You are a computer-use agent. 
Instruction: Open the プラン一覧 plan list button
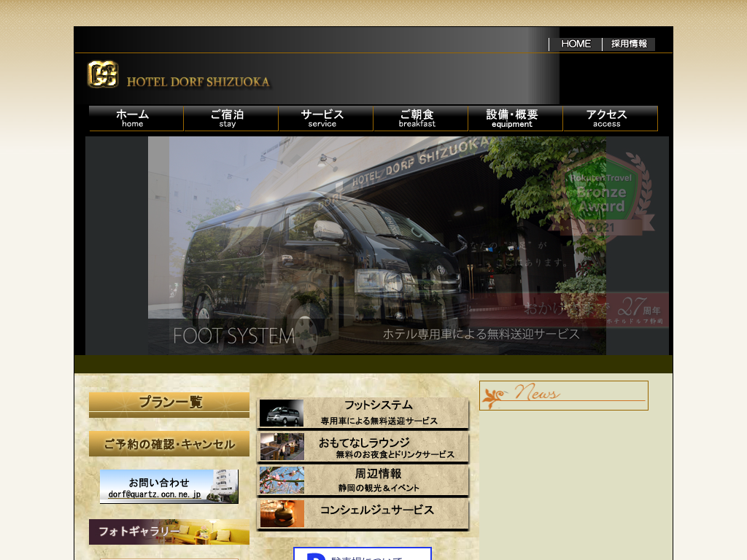tap(169, 405)
